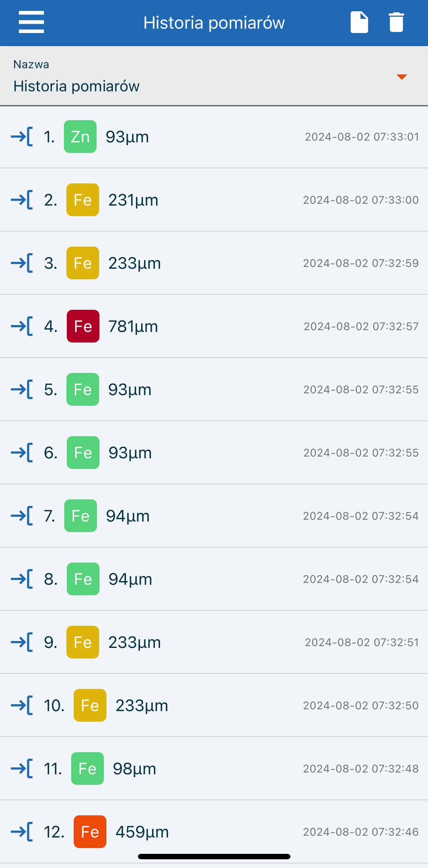Tap the arrow-bracket icon on row 2

click(x=22, y=200)
